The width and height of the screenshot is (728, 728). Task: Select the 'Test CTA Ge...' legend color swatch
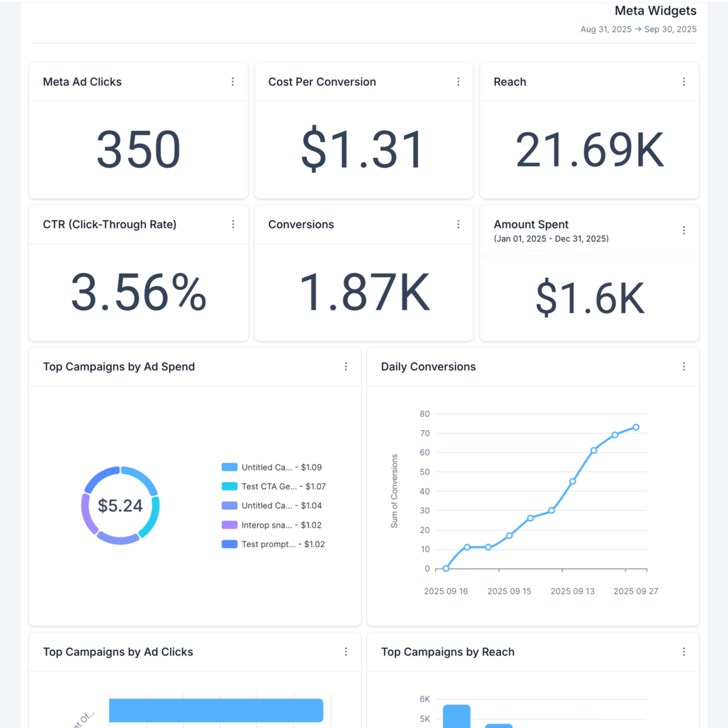pyautogui.click(x=229, y=487)
